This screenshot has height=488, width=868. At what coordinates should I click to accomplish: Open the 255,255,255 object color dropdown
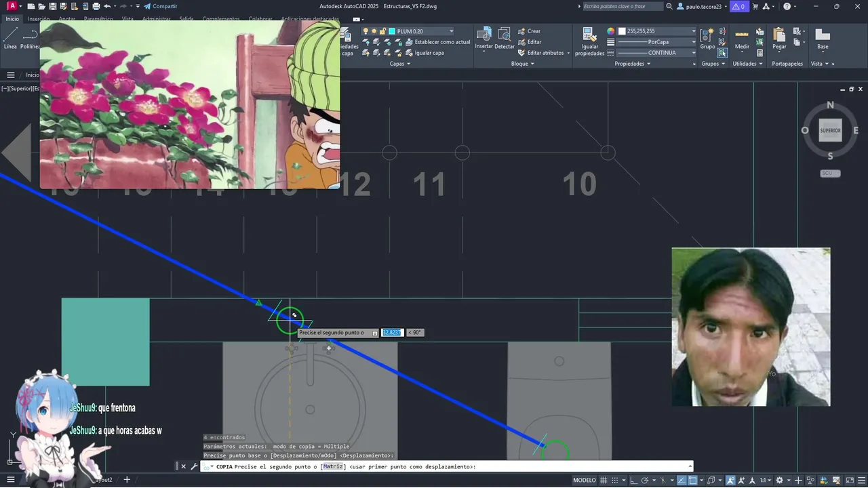point(657,31)
